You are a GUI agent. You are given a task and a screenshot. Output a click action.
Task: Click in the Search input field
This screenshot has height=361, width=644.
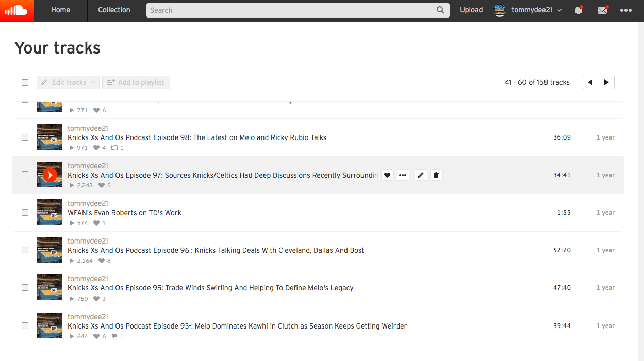click(291, 10)
